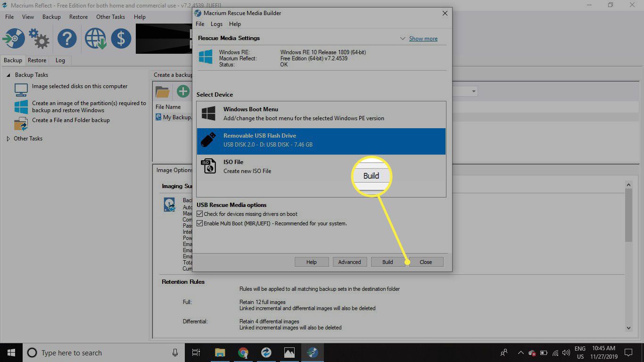This screenshot has width=644, height=362.
Task: Click the battery tray icon
Action: pos(544,353)
